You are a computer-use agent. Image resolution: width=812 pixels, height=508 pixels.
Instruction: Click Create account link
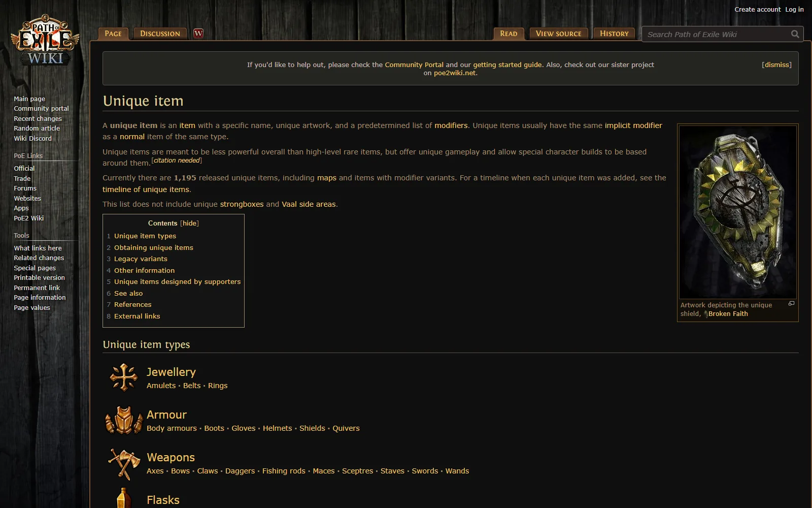point(757,9)
